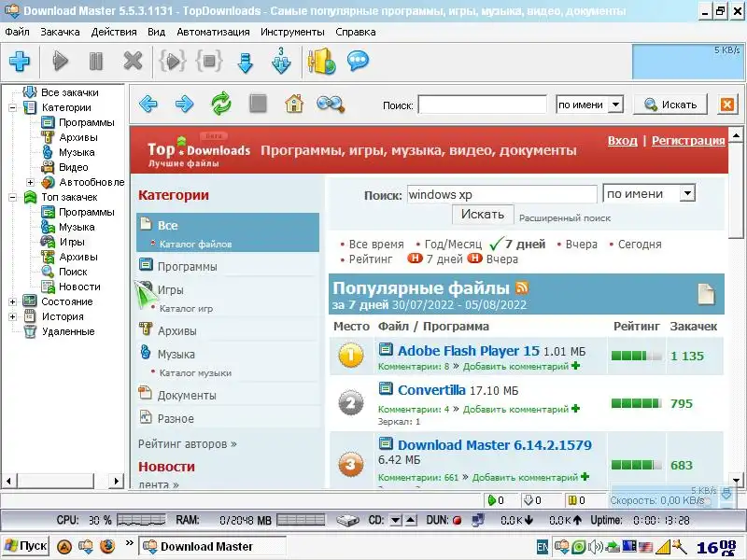Click the triple-arrow max downloads icon

(281, 61)
